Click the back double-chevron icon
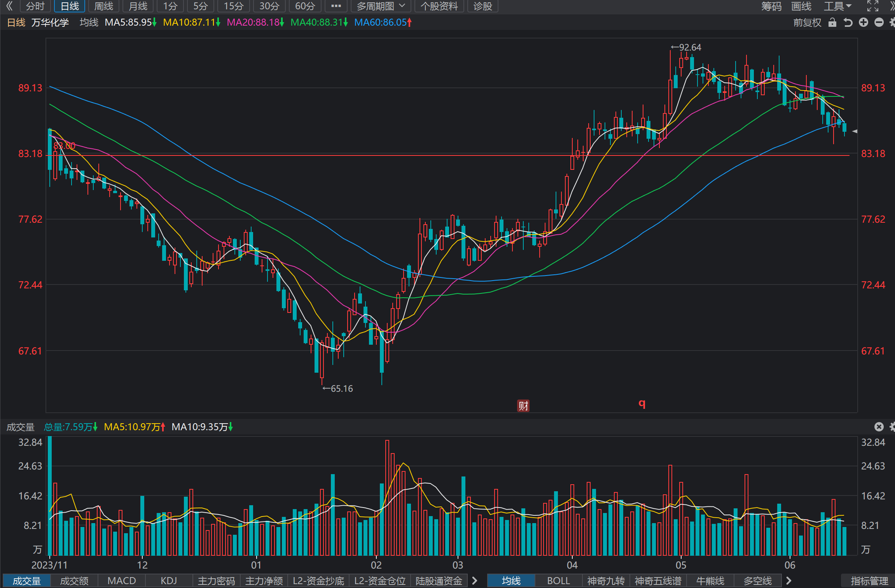The height and width of the screenshot is (588, 895). point(9,6)
